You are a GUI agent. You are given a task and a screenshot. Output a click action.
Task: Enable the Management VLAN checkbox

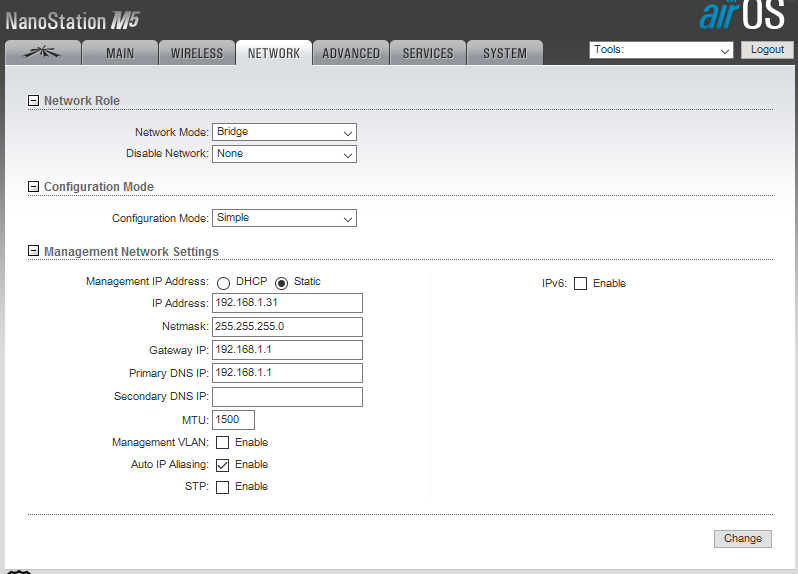(x=222, y=443)
